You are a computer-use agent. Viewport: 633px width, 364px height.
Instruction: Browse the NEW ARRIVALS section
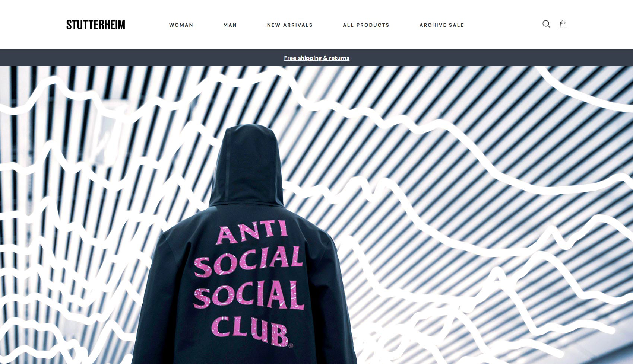[x=290, y=25]
